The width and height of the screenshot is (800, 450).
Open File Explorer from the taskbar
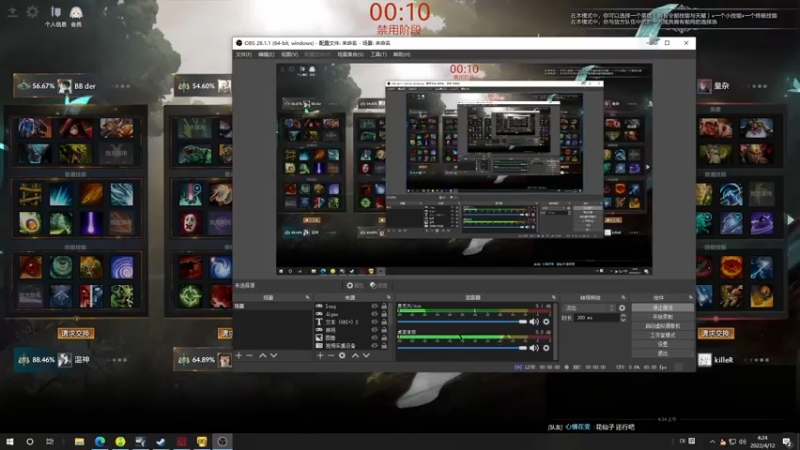pyautogui.click(x=79, y=441)
